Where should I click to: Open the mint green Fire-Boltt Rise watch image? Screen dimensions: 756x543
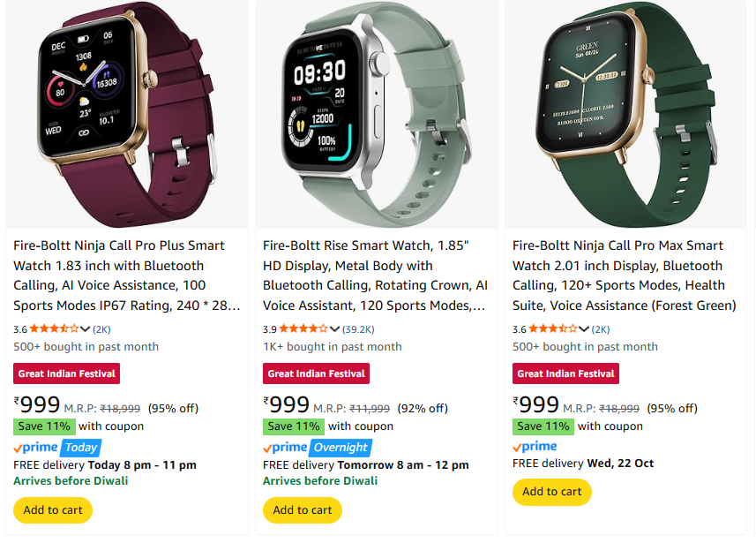[x=377, y=115]
